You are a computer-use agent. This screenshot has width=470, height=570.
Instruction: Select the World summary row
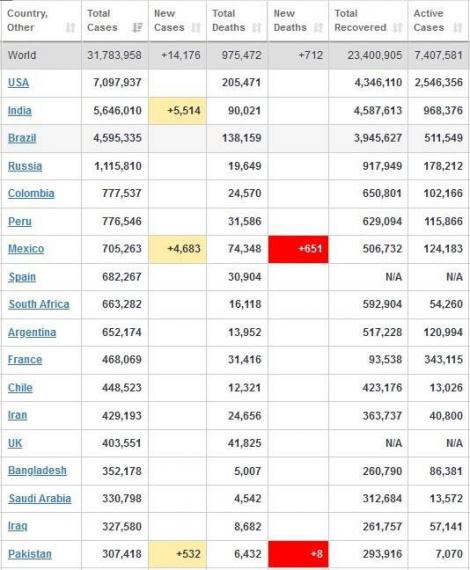point(235,55)
